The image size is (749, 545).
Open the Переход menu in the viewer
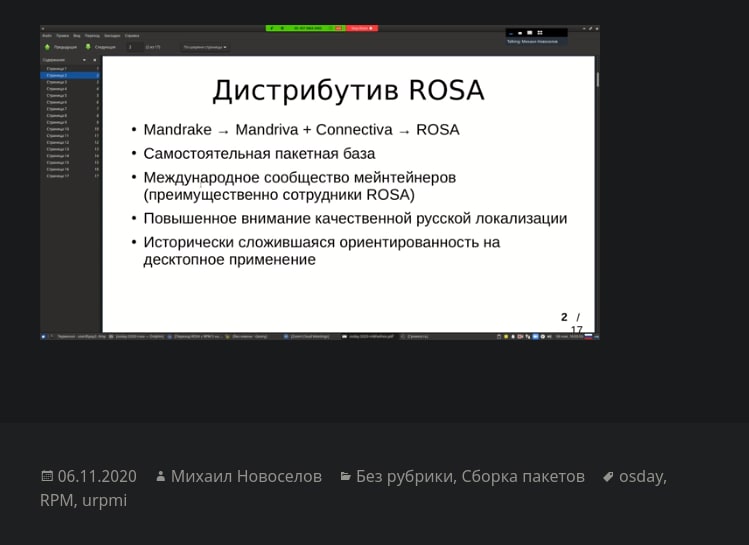pos(92,35)
